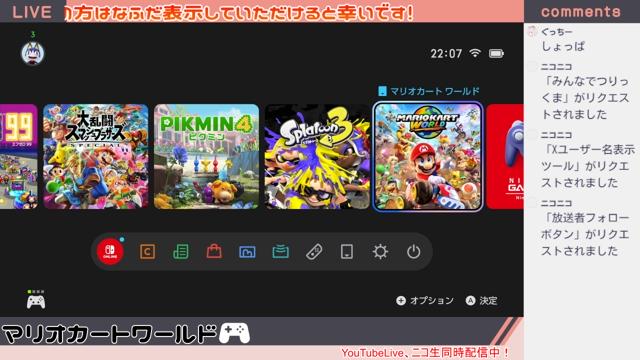
Task: Open the user profile avatar
Action: 33,53
